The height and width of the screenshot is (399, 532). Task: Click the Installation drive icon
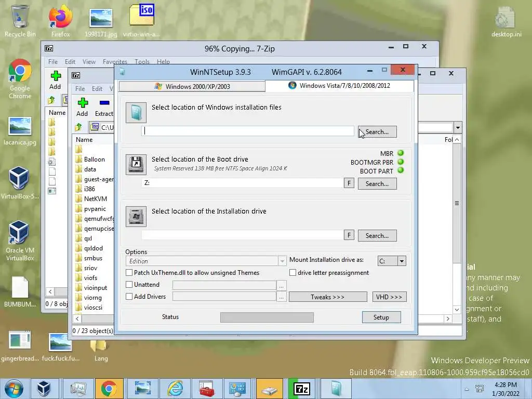(x=136, y=217)
